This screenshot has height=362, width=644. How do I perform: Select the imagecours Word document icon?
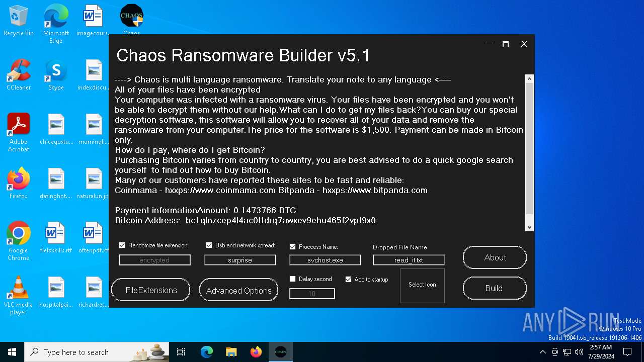click(x=93, y=21)
